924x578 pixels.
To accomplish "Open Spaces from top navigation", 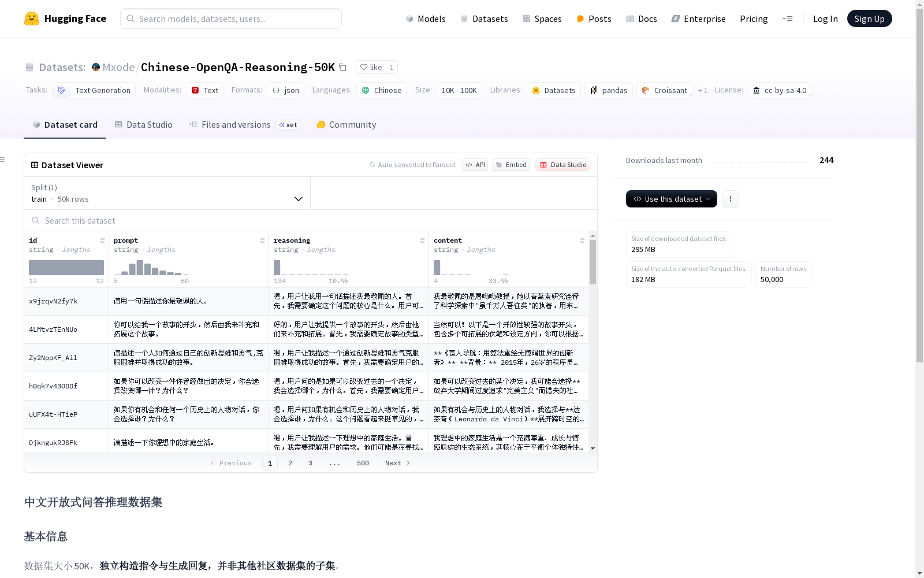I will tap(542, 18).
